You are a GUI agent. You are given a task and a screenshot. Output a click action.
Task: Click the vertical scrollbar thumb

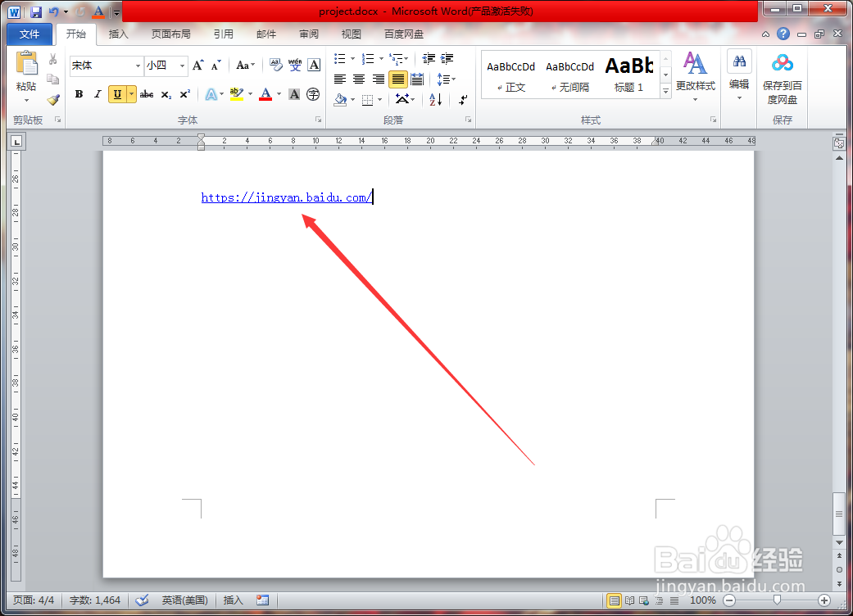[x=839, y=514]
